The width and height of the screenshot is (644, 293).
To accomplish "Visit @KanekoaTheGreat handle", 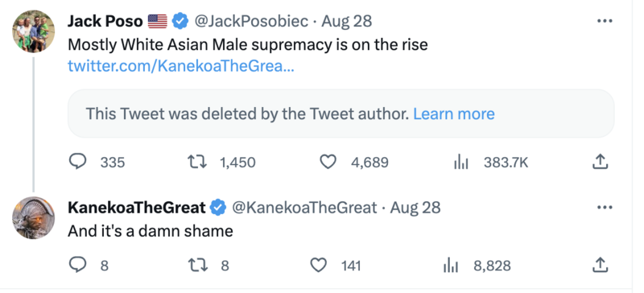I will (x=304, y=208).
